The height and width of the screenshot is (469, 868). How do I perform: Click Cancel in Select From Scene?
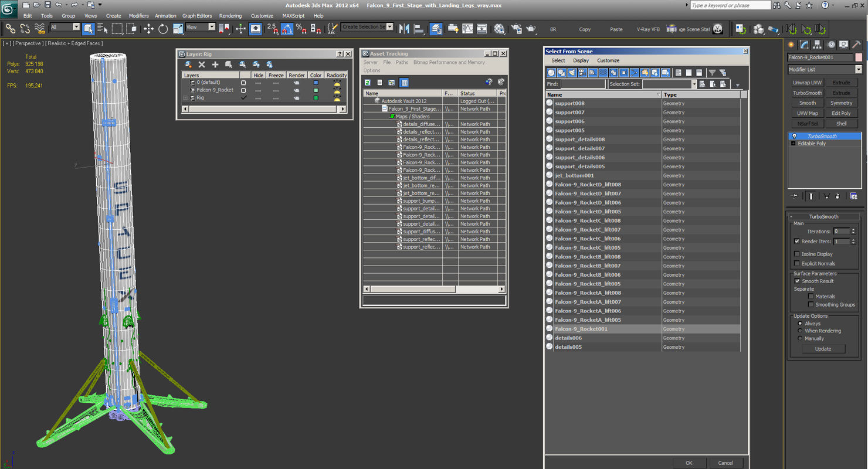click(x=725, y=463)
